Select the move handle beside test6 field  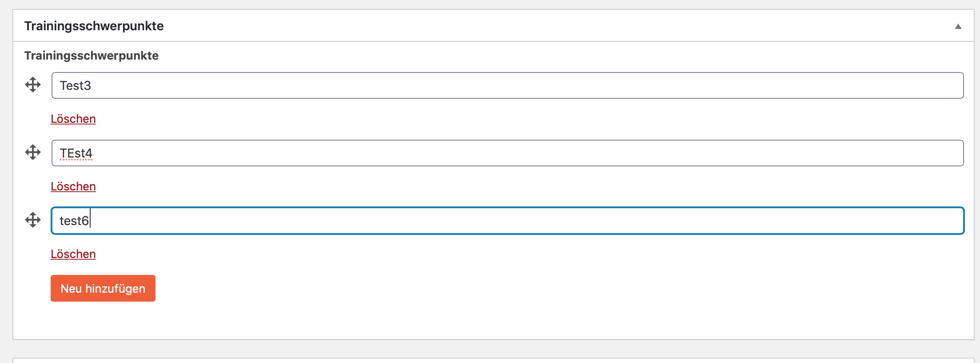click(33, 220)
